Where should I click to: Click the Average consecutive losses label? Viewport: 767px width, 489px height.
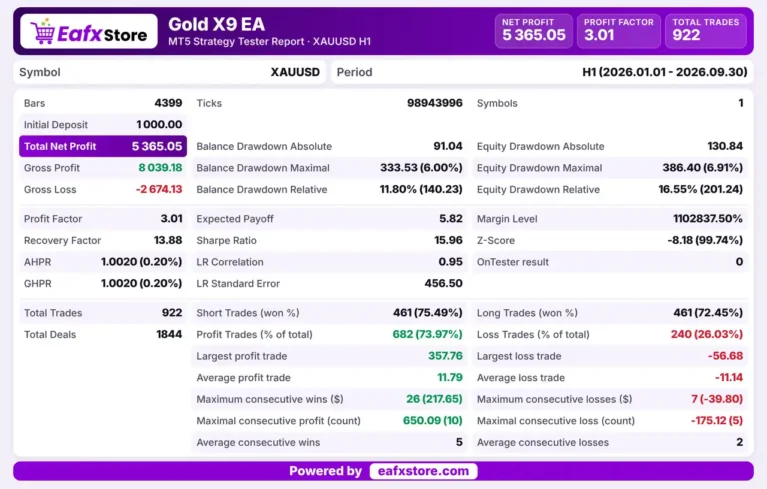[542, 443]
